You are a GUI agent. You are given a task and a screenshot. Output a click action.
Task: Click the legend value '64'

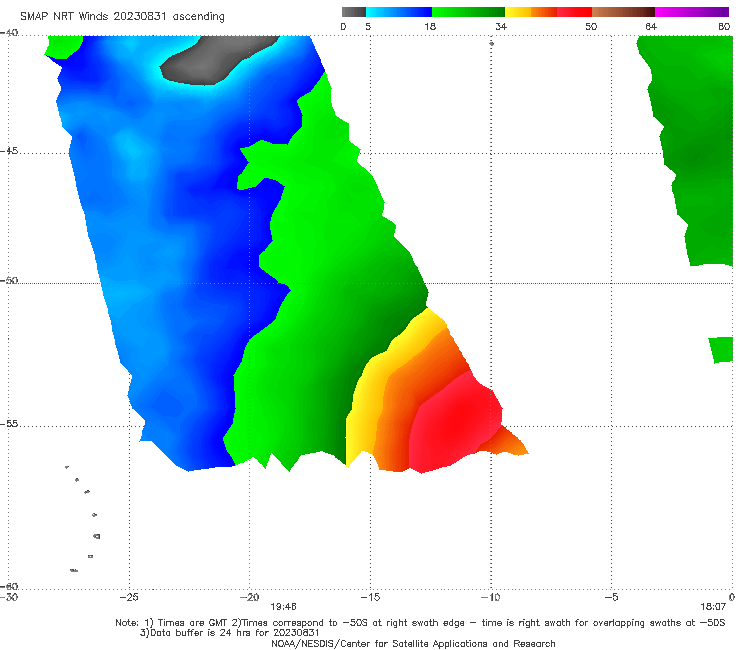[x=651, y=26]
